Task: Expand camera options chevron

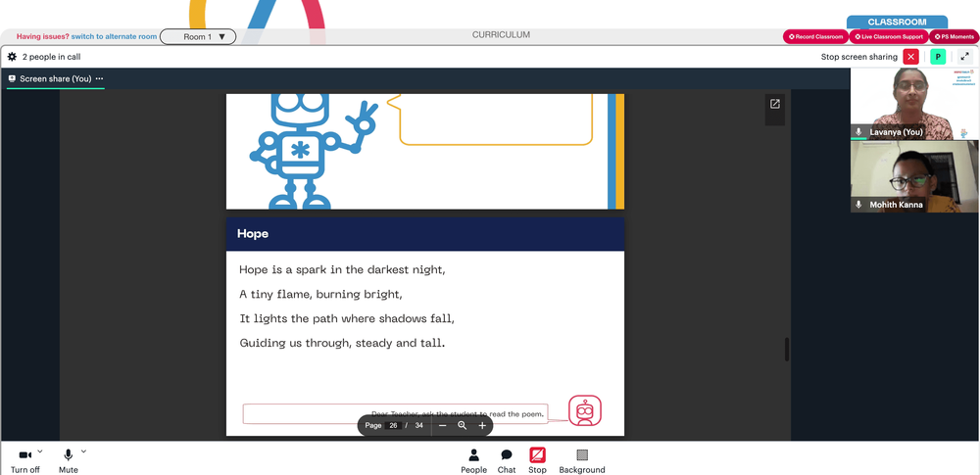Action: pos(40,451)
